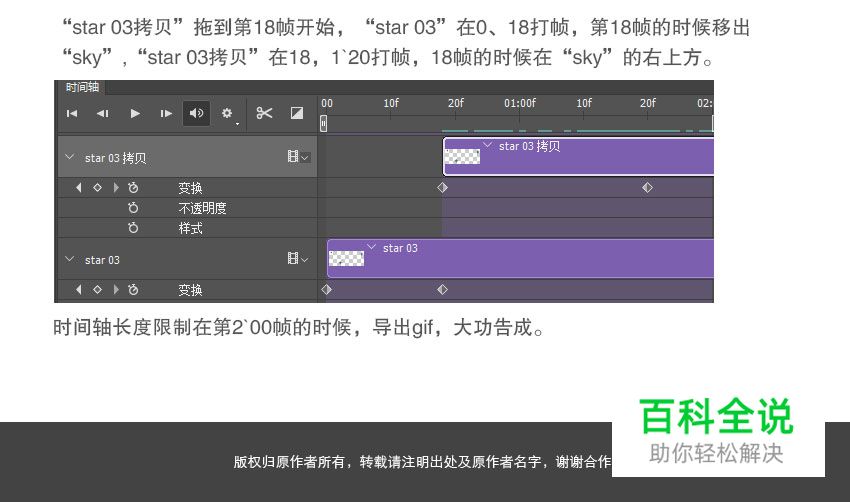850x502 pixels.
Task: Select second 变换 keyframe of star 03 拷贝
Action: [647, 188]
